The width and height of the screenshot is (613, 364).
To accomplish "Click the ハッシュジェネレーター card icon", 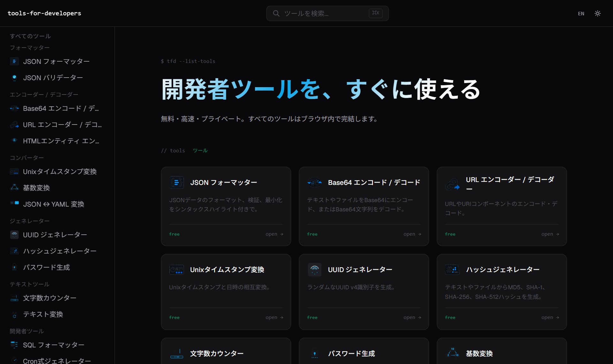I will click(x=452, y=270).
